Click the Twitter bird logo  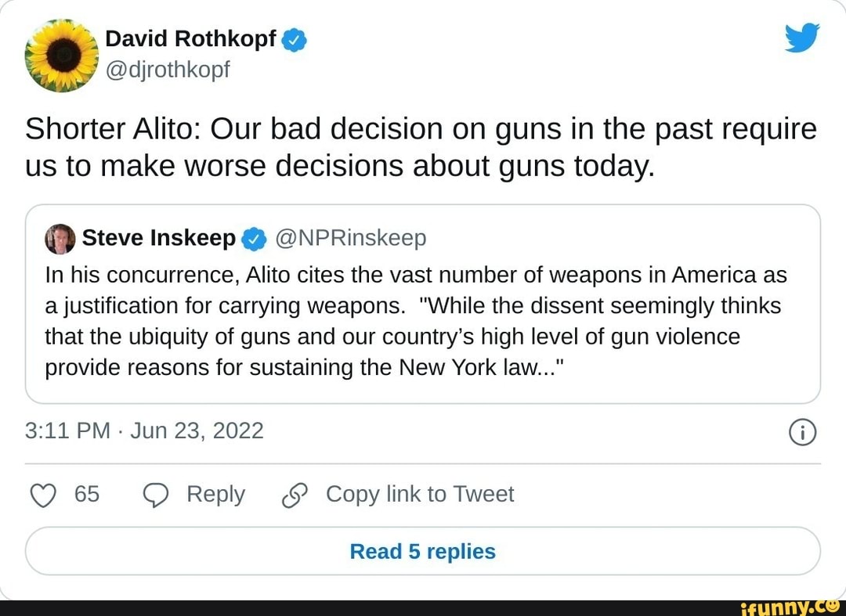pos(802,36)
